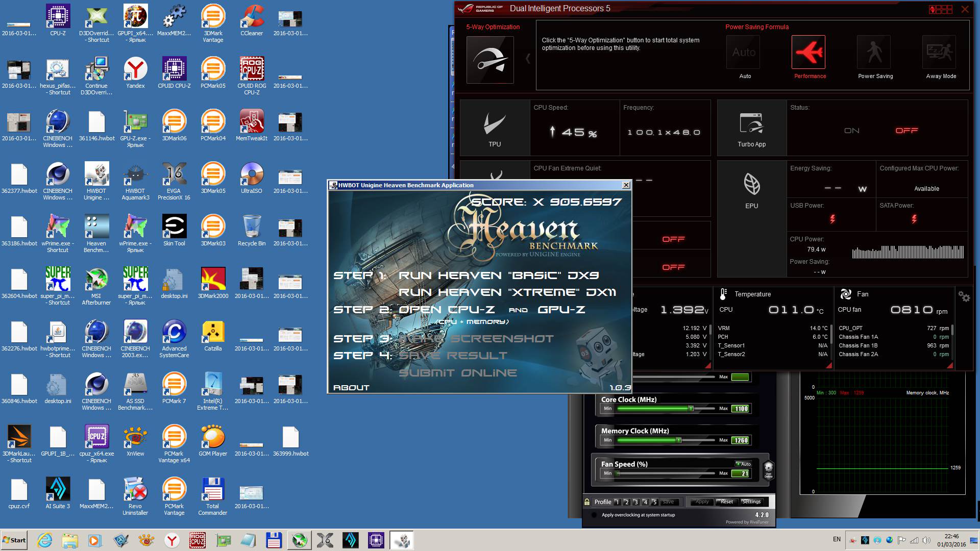This screenshot has width=980, height=551.
Task: Click the 5-Way Optimization gauge icon
Action: pyautogui.click(x=490, y=60)
